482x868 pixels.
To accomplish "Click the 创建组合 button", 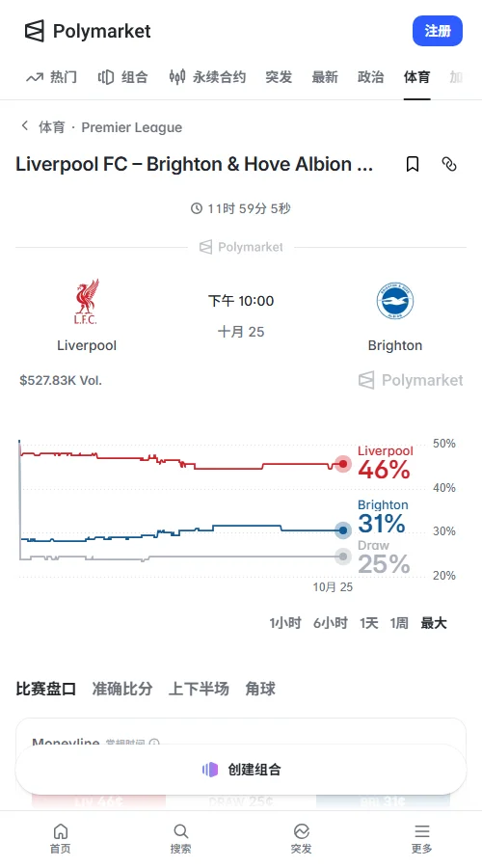I will pyautogui.click(x=241, y=770).
